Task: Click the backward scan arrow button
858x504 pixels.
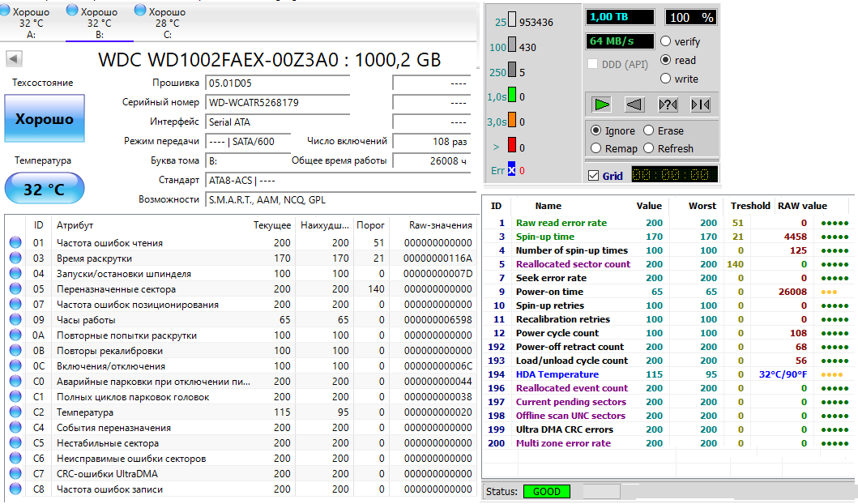Action: click(x=634, y=105)
